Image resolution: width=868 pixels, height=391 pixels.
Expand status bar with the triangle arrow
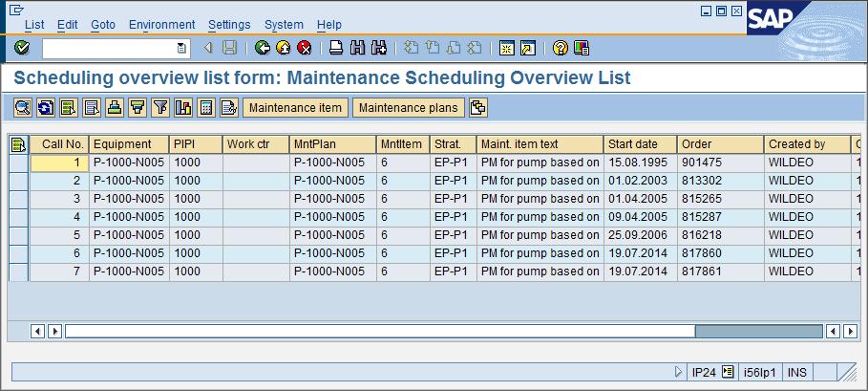(679, 372)
